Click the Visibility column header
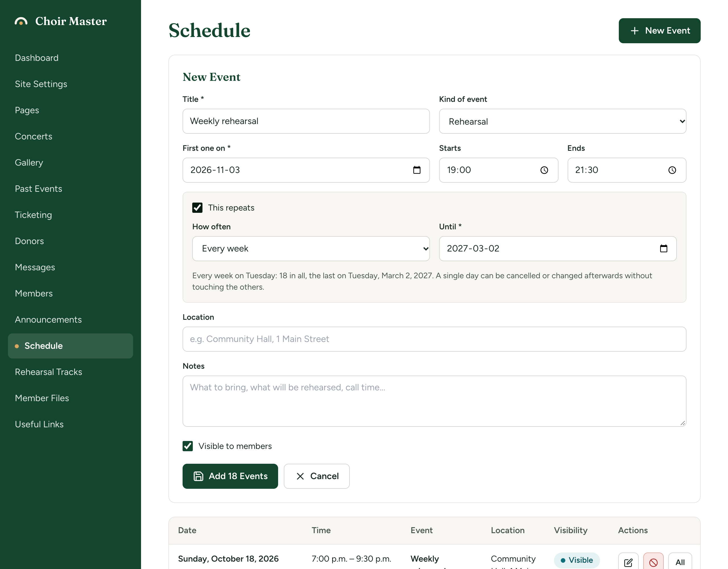Image resolution: width=728 pixels, height=569 pixels. (571, 531)
